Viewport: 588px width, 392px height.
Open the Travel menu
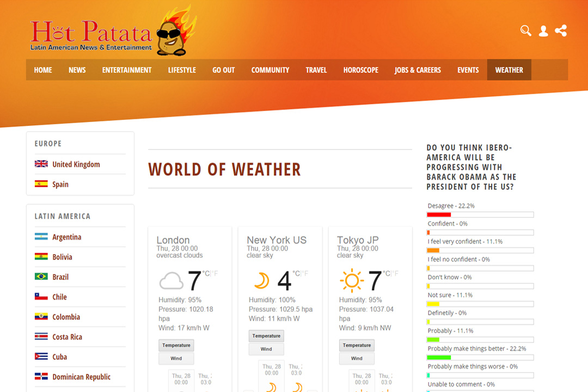[316, 70]
